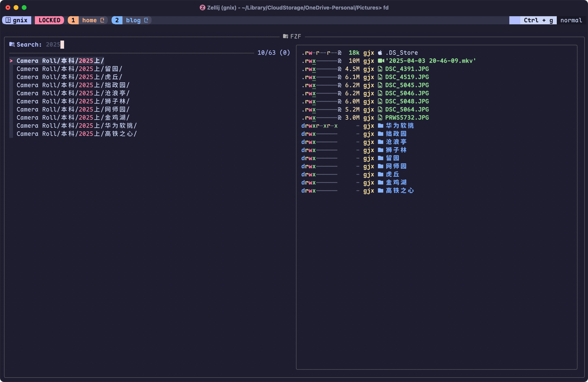The width and height of the screenshot is (588, 382).
Task: Click the Ctrl + g keybinding hint
Action: [538, 20]
